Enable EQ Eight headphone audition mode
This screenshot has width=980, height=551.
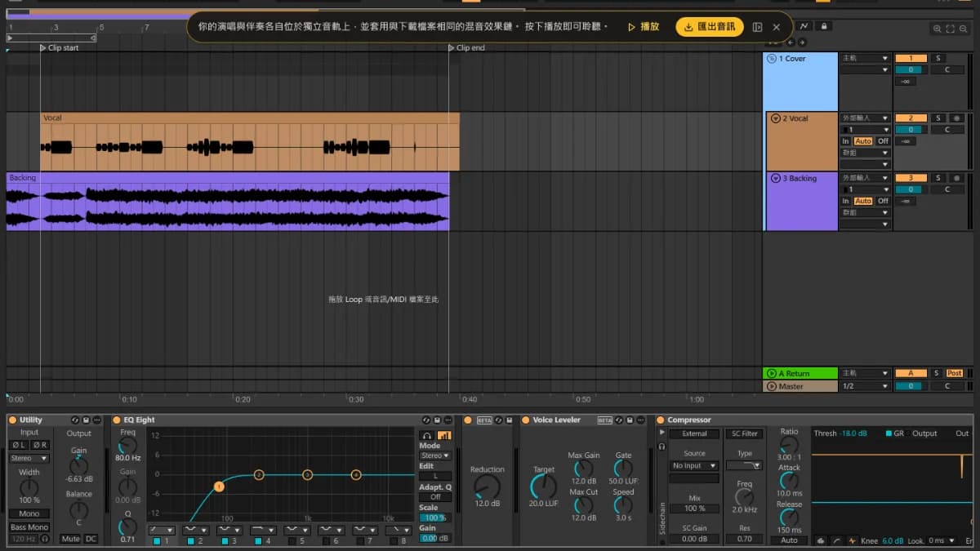(x=426, y=435)
